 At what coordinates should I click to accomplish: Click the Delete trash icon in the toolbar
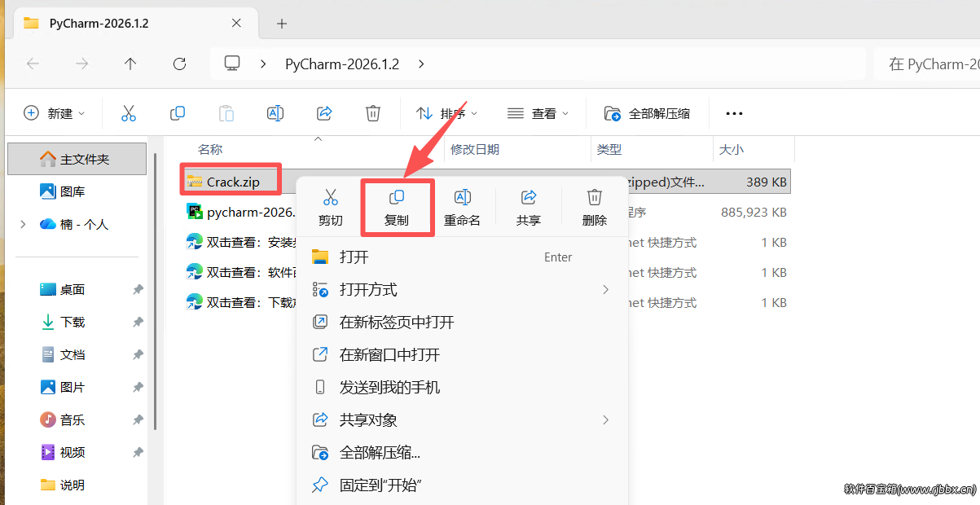tap(373, 113)
